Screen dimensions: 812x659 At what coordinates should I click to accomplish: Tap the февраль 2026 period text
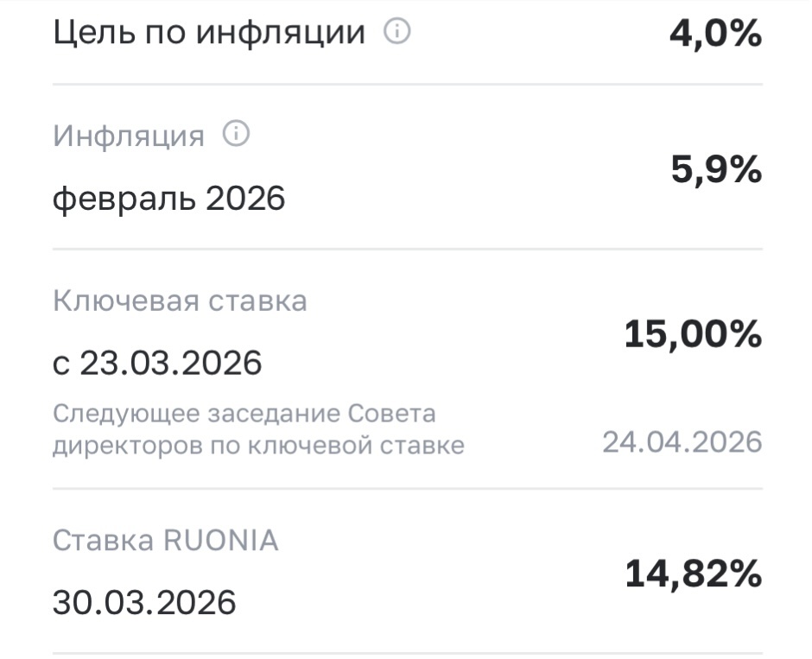tap(169, 199)
